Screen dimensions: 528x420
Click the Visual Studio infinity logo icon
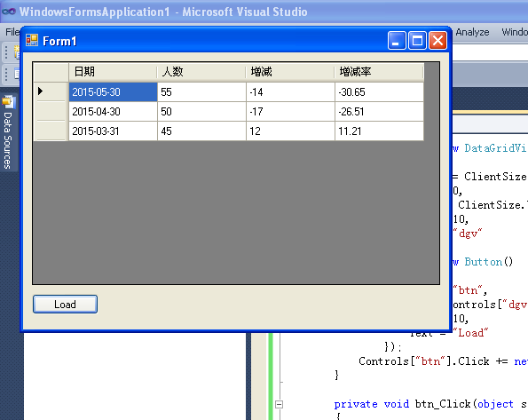8,12
